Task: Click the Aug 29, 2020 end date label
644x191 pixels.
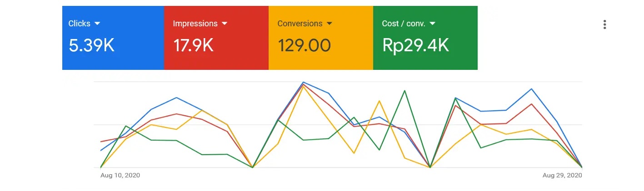Action: (563, 175)
